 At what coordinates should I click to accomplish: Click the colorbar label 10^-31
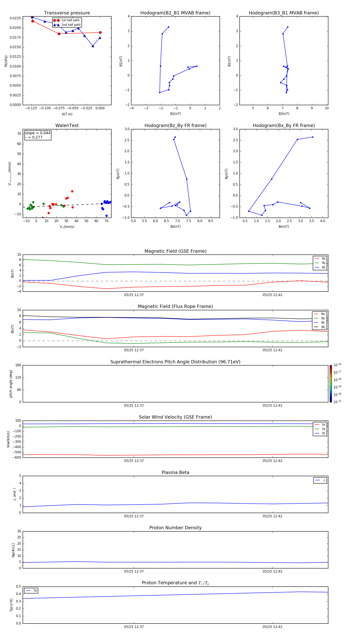(x=337, y=402)
